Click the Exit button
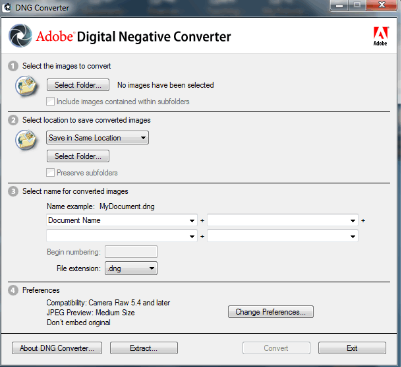 click(352, 348)
